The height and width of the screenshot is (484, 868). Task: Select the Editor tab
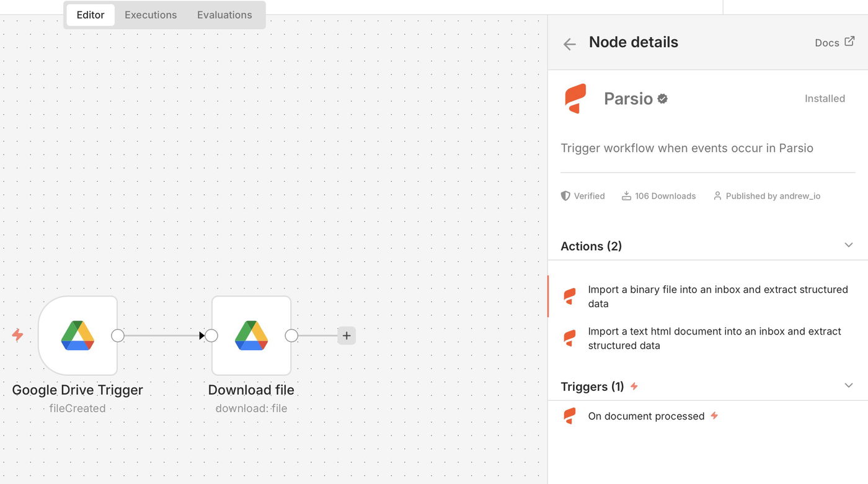pyautogui.click(x=91, y=15)
